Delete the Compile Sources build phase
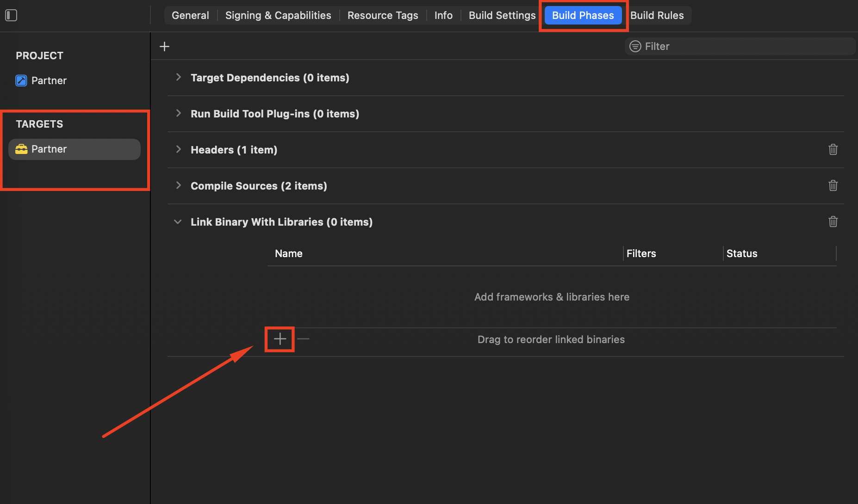This screenshot has height=504, width=858. click(833, 185)
